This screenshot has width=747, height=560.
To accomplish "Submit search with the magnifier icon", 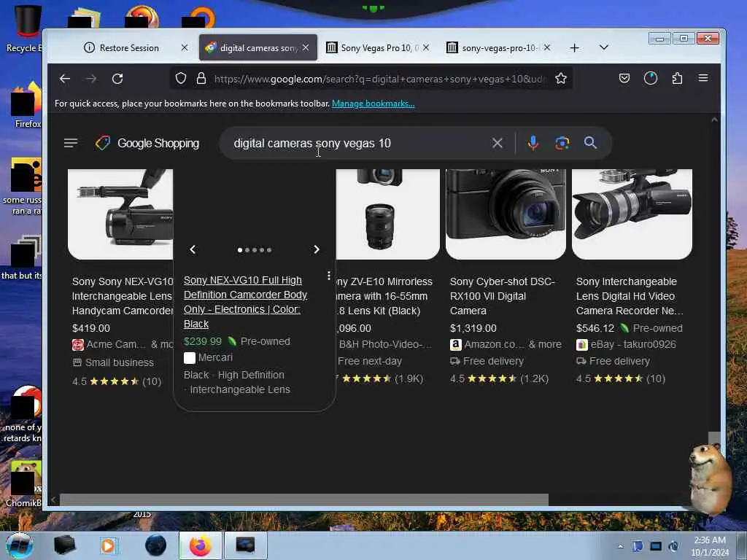I will point(590,142).
